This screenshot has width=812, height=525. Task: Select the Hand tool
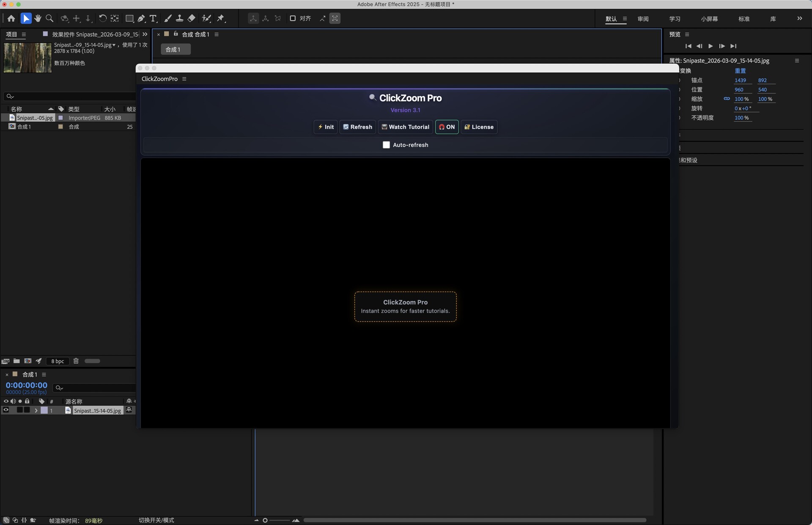pyautogui.click(x=38, y=18)
